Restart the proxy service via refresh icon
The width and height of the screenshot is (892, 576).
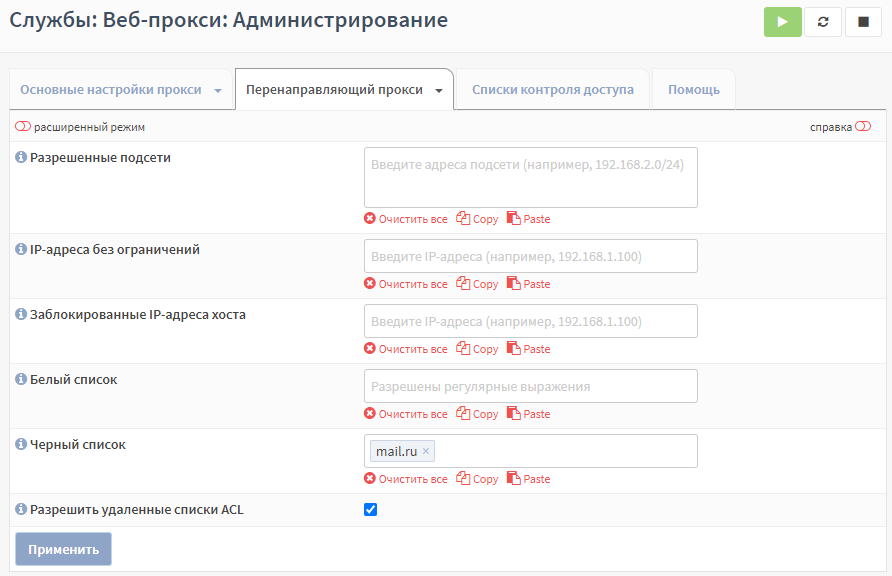(823, 22)
